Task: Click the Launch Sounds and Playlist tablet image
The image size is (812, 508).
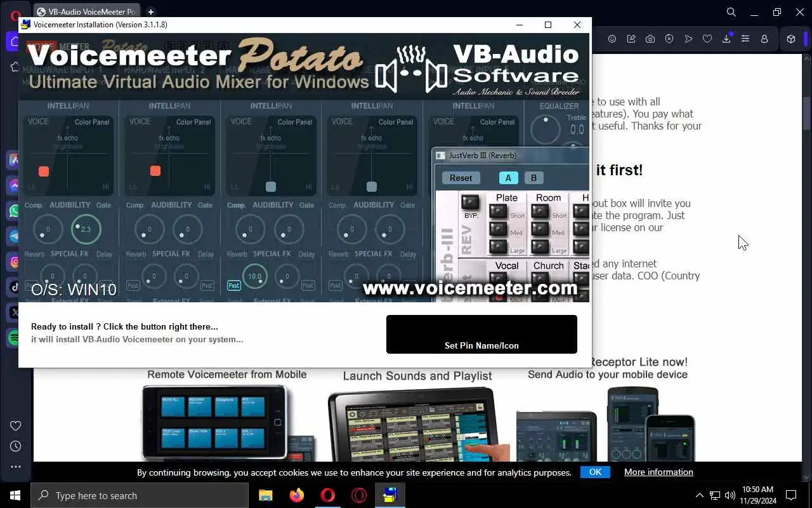Action: [x=418, y=424]
